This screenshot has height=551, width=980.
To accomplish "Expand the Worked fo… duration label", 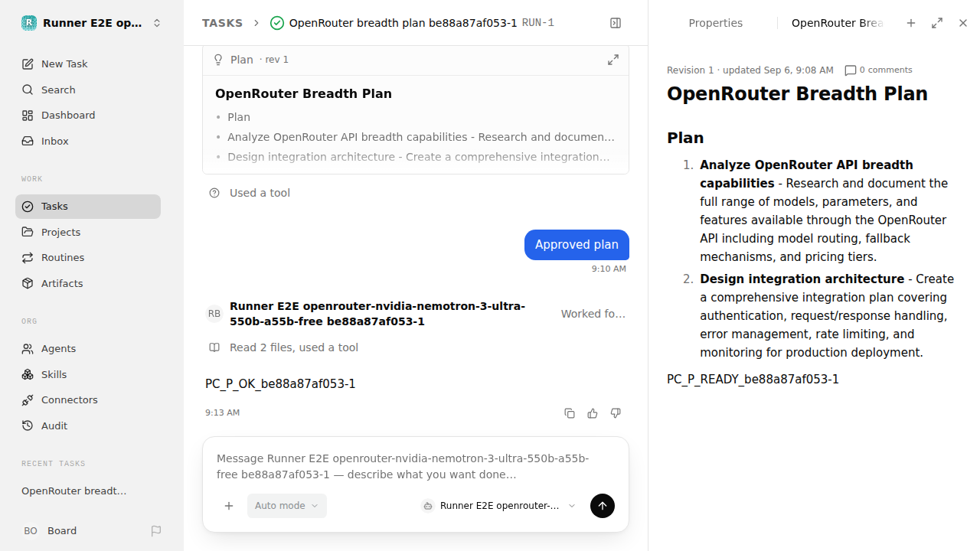I will click(593, 314).
